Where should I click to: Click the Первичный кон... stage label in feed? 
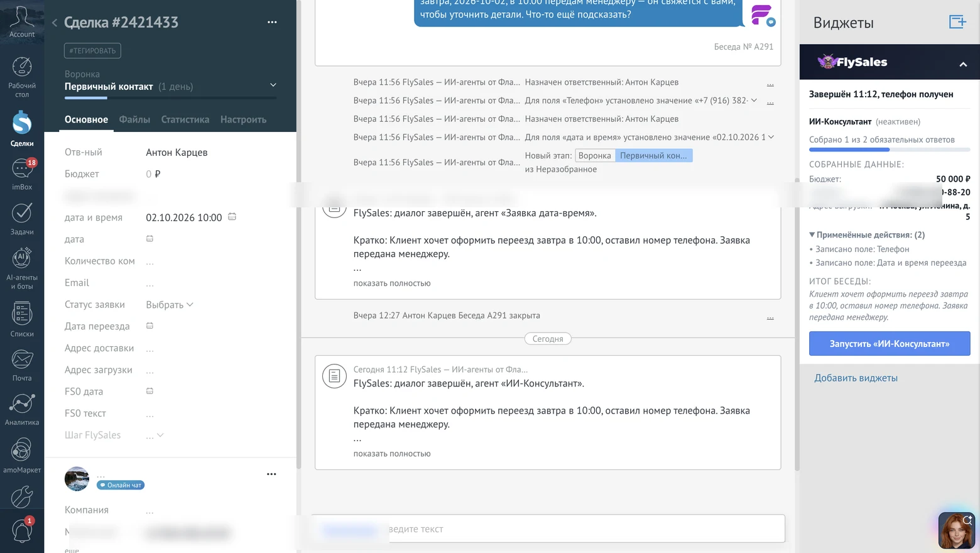point(653,155)
